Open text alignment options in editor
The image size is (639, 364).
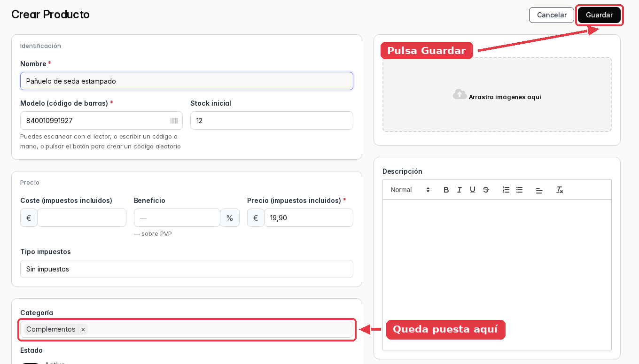pos(539,190)
